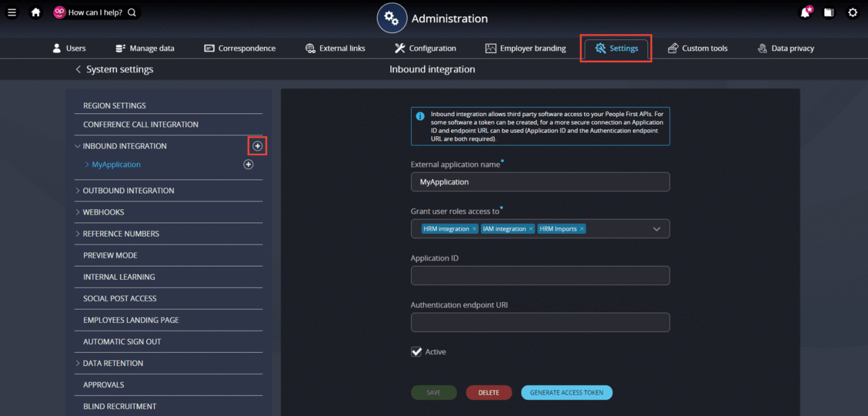Click the plus icon next to MyApplication
The image size is (868, 416).
tap(248, 164)
